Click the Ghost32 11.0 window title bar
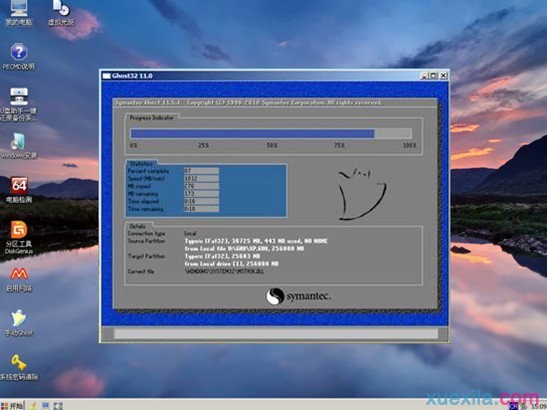Image resolution: width=547 pixels, height=410 pixels. click(x=261, y=75)
